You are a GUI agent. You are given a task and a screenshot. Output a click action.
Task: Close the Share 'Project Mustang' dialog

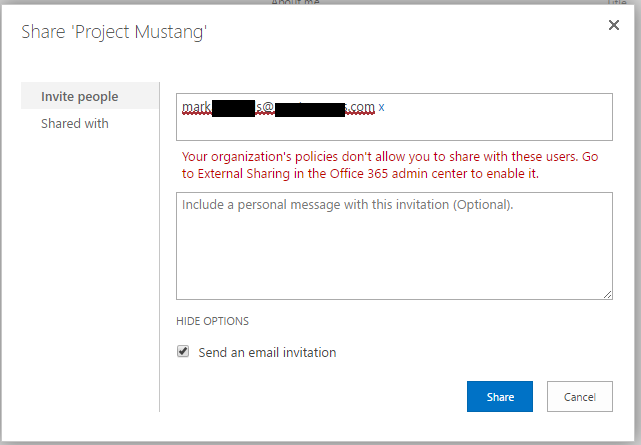tap(614, 25)
